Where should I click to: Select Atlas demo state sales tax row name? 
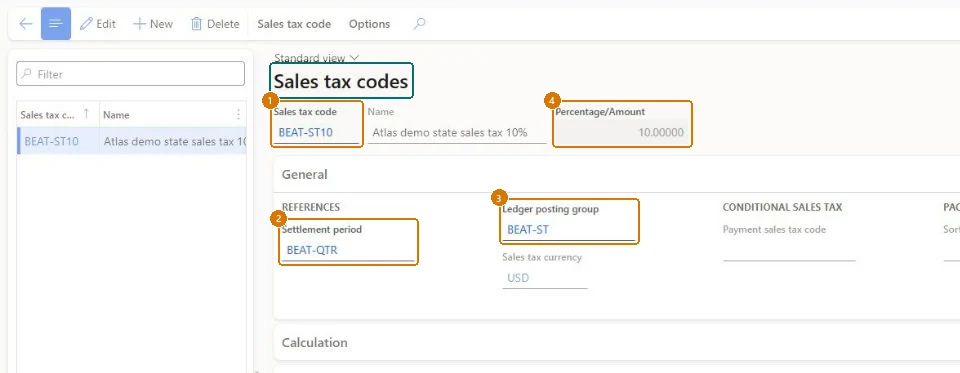pyautogui.click(x=174, y=141)
